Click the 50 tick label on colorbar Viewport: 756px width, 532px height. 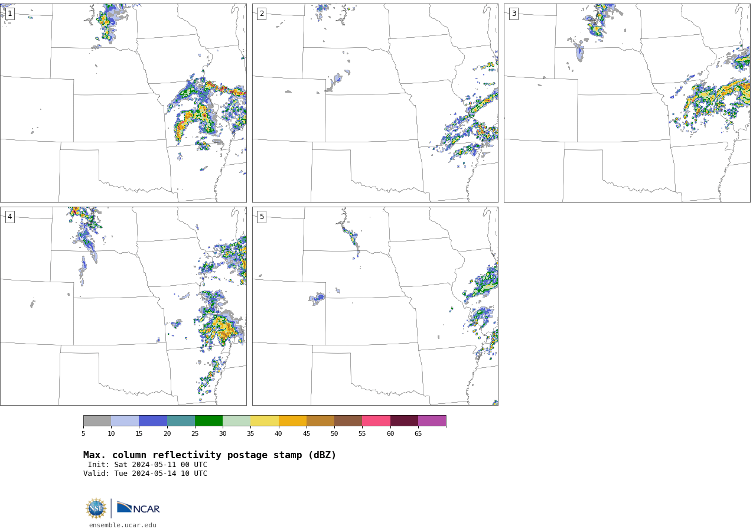click(334, 434)
